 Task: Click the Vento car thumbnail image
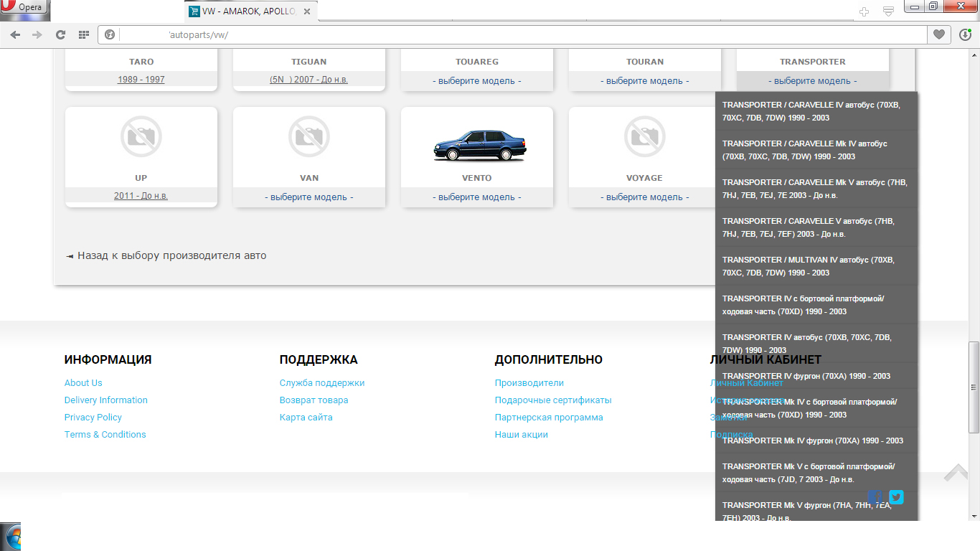coord(476,145)
